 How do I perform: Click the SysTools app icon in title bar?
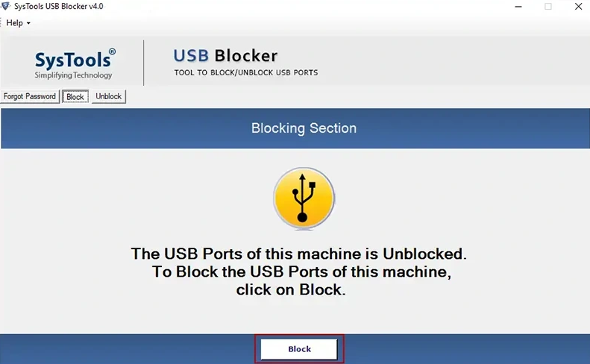pos(7,7)
